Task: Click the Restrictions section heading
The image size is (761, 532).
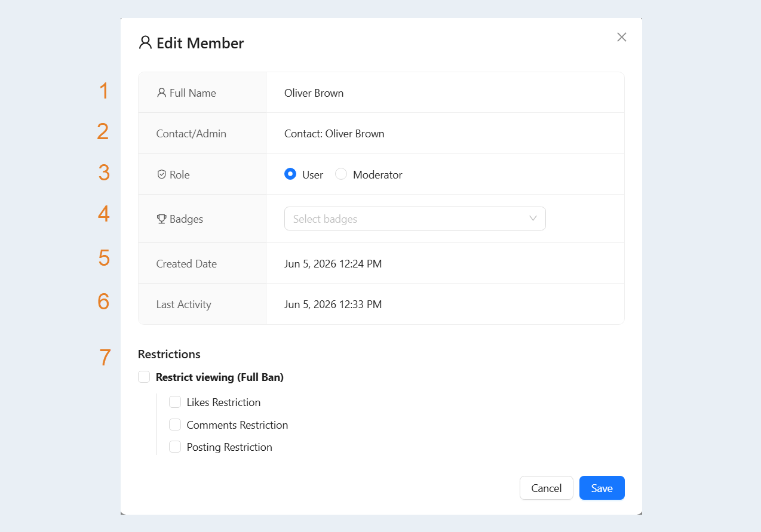Action: click(x=169, y=354)
